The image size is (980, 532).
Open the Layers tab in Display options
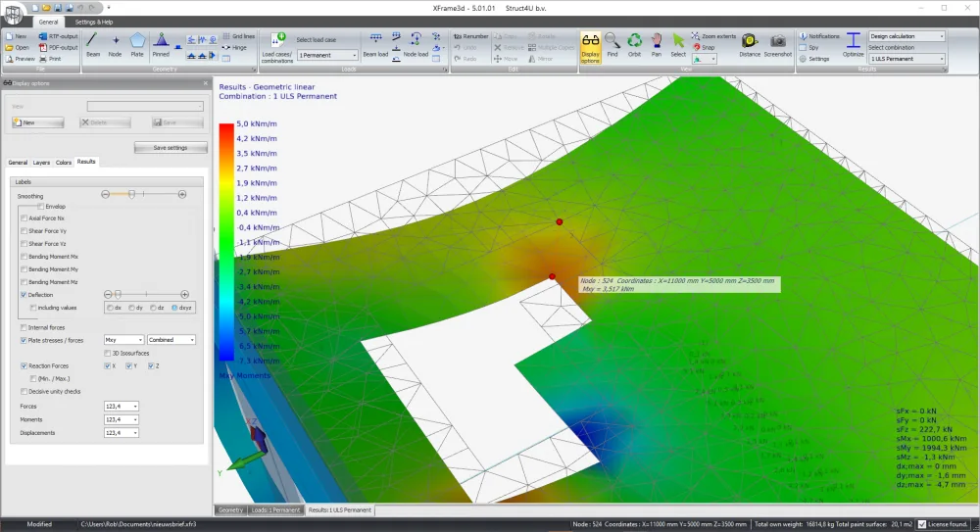(x=41, y=163)
